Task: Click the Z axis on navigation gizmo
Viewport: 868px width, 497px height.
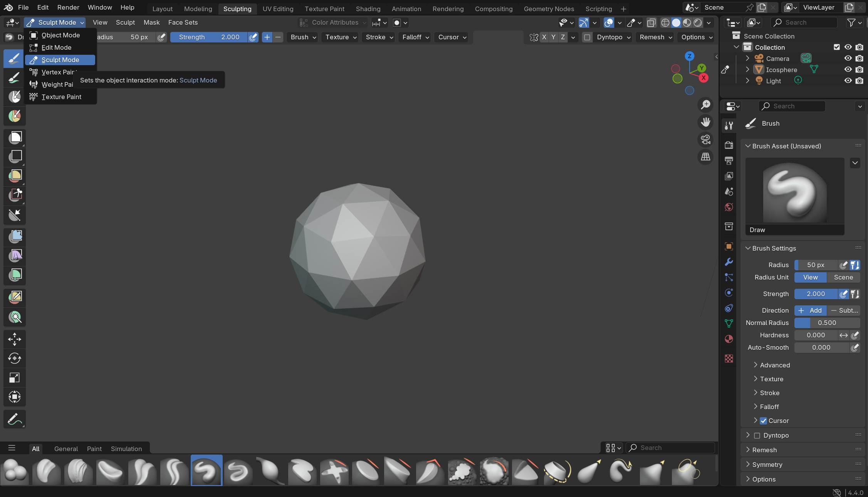Action: 689,56
